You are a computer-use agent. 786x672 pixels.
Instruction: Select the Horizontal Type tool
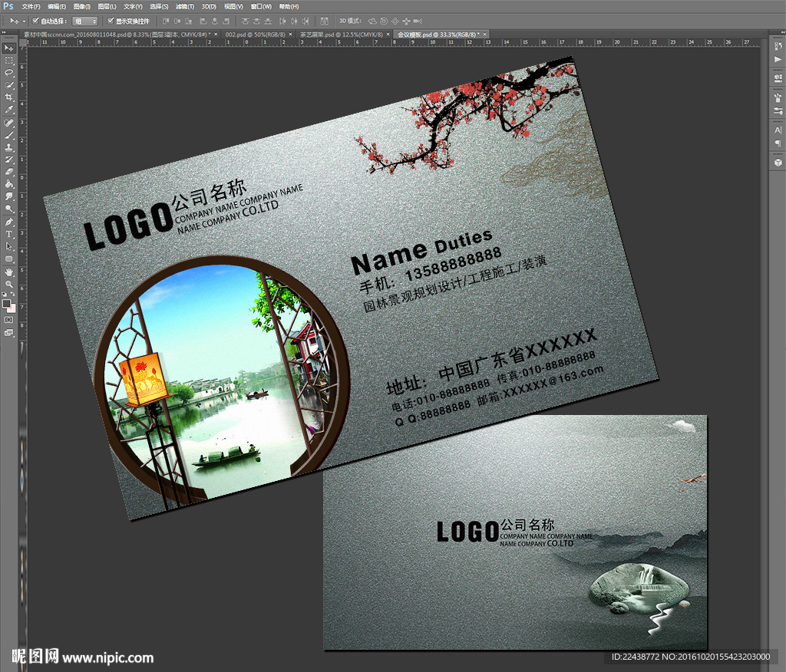tap(8, 234)
